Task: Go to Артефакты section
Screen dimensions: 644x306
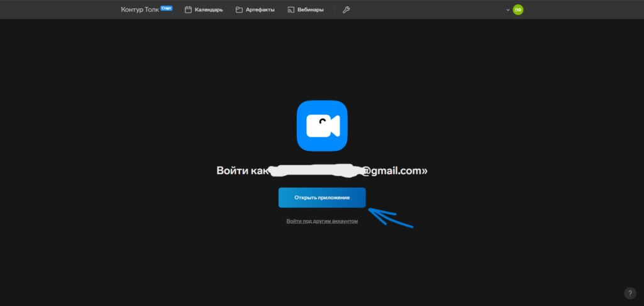Action: (x=255, y=10)
